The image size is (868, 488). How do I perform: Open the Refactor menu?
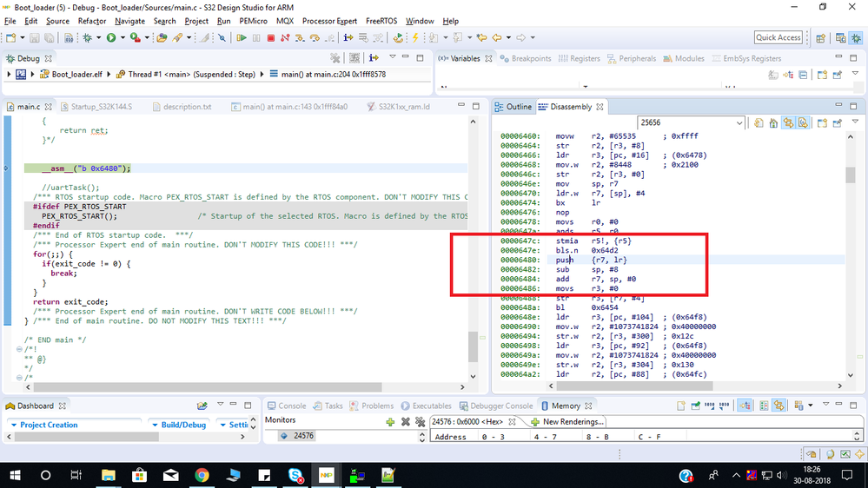click(x=92, y=21)
